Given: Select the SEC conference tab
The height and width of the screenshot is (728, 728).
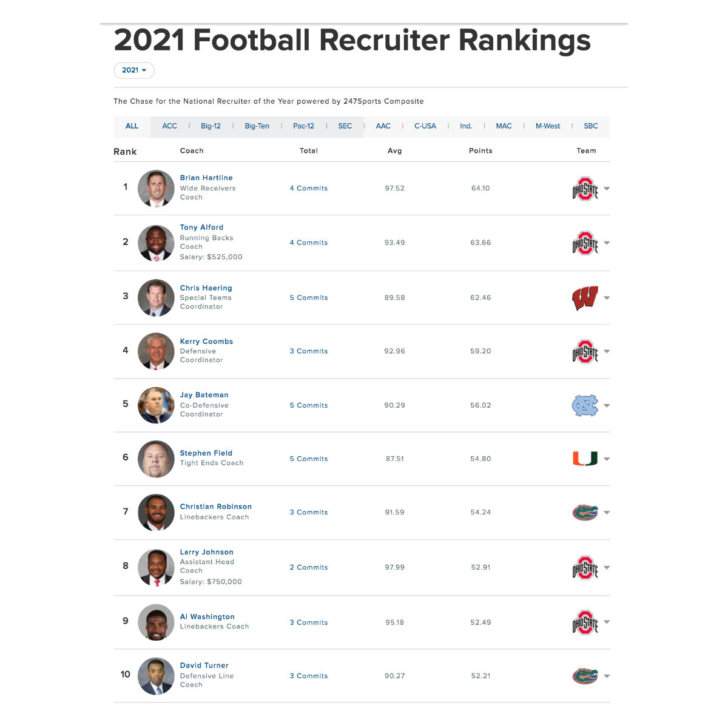Looking at the screenshot, I should 345,126.
